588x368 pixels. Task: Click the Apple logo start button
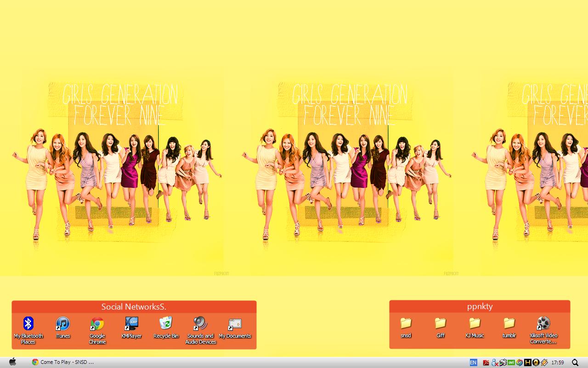(13, 362)
